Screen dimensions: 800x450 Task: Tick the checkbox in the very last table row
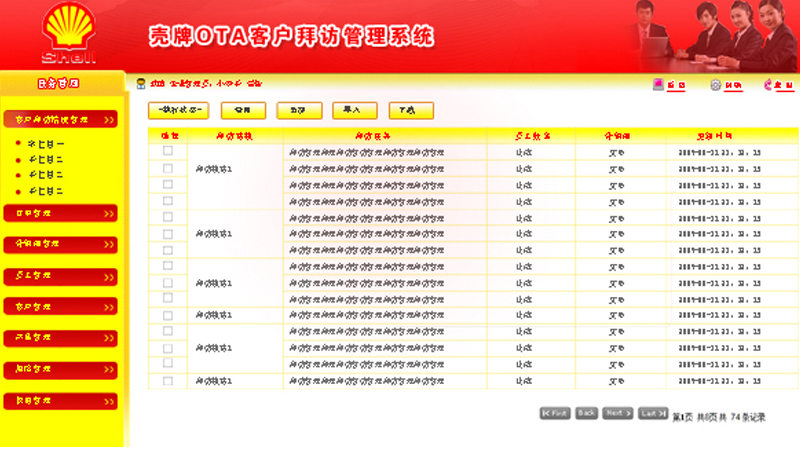(167, 381)
